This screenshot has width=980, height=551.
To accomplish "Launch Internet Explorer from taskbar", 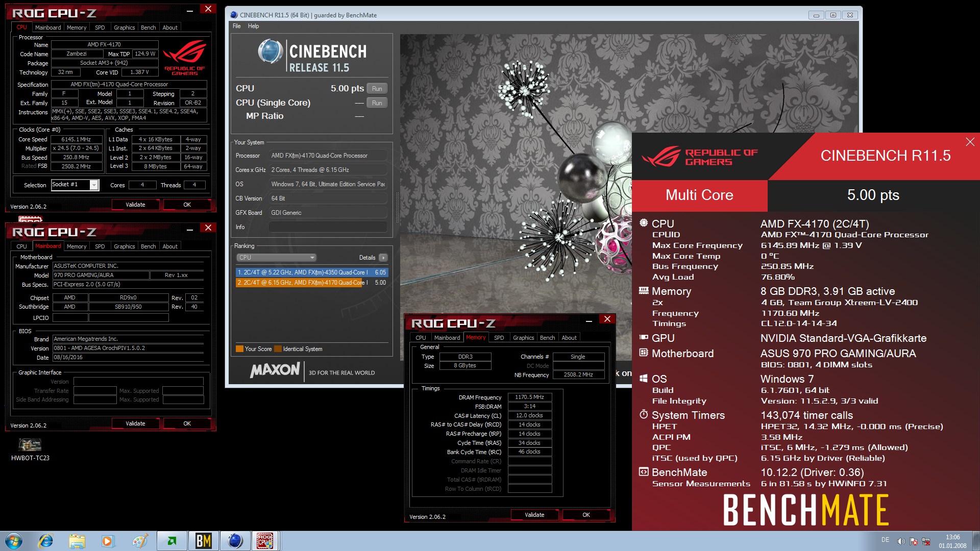I will tap(46, 541).
